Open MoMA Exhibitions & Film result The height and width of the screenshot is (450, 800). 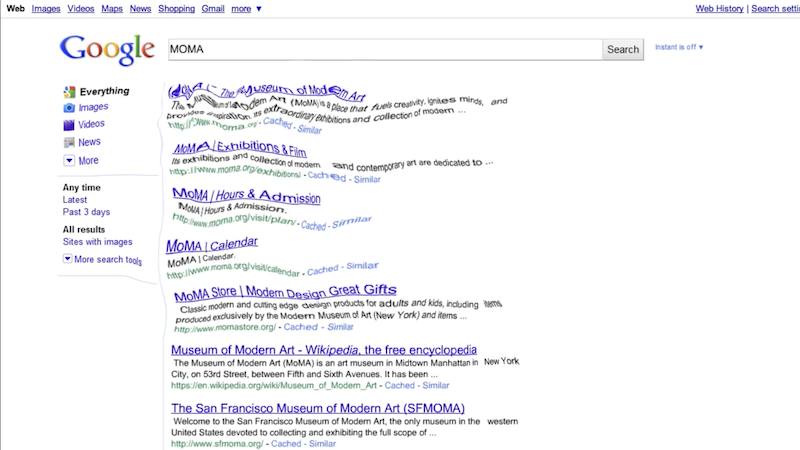click(x=240, y=148)
